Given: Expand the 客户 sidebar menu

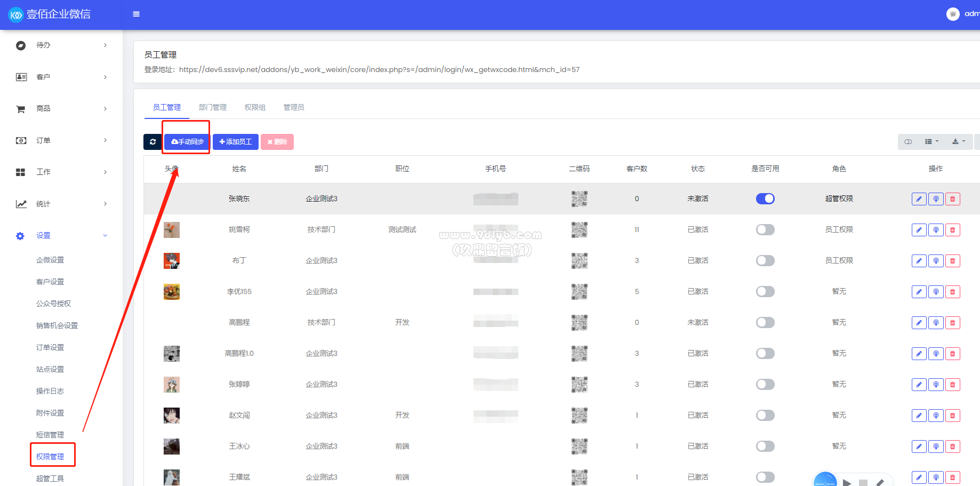Looking at the screenshot, I should pyautogui.click(x=61, y=77).
